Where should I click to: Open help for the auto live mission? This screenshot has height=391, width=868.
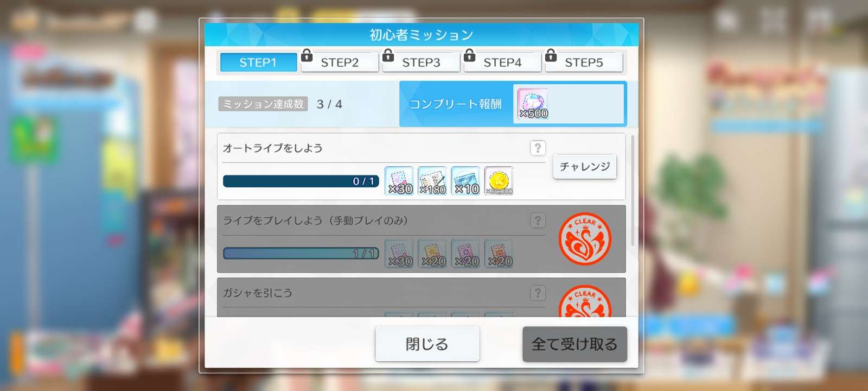coord(538,148)
